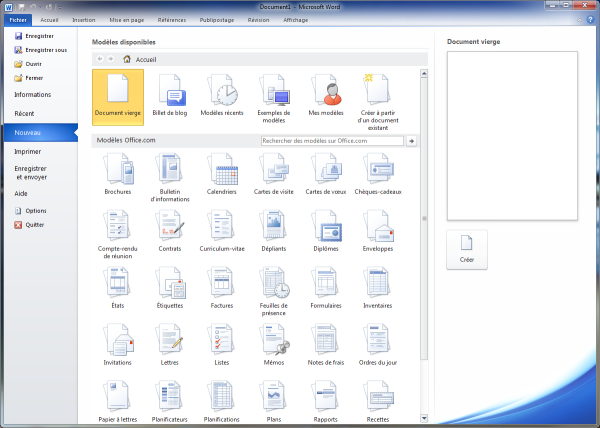Switch to the Insertion ribbon tab
This screenshot has height=428, width=600.
[x=84, y=19]
